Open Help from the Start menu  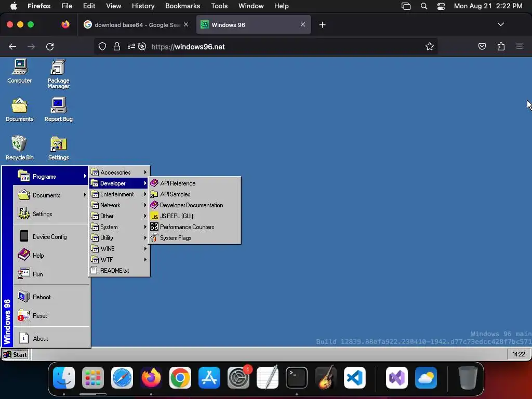[x=51, y=255]
